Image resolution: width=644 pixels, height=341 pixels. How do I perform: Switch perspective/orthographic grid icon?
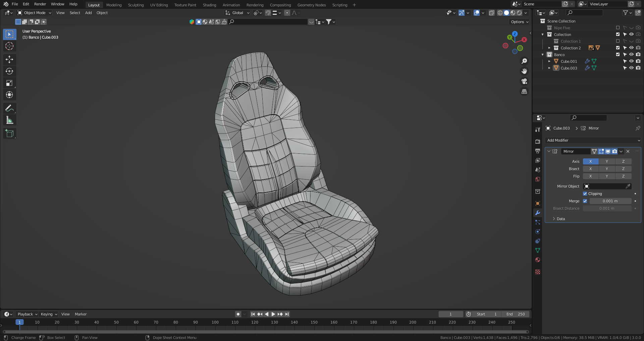(x=524, y=91)
